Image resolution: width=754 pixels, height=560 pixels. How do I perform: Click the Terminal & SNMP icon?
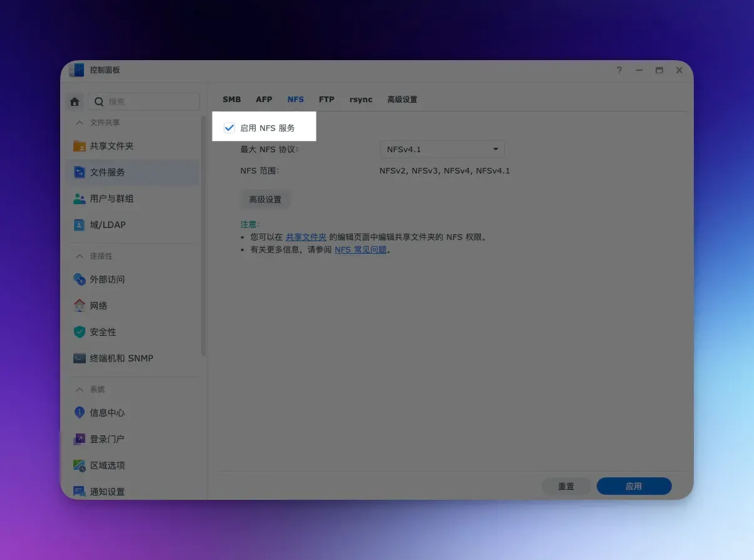pyautogui.click(x=80, y=358)
